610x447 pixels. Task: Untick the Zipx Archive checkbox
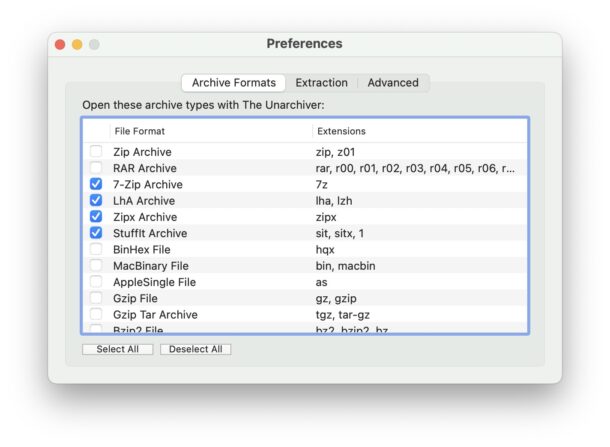pos(96,216)
